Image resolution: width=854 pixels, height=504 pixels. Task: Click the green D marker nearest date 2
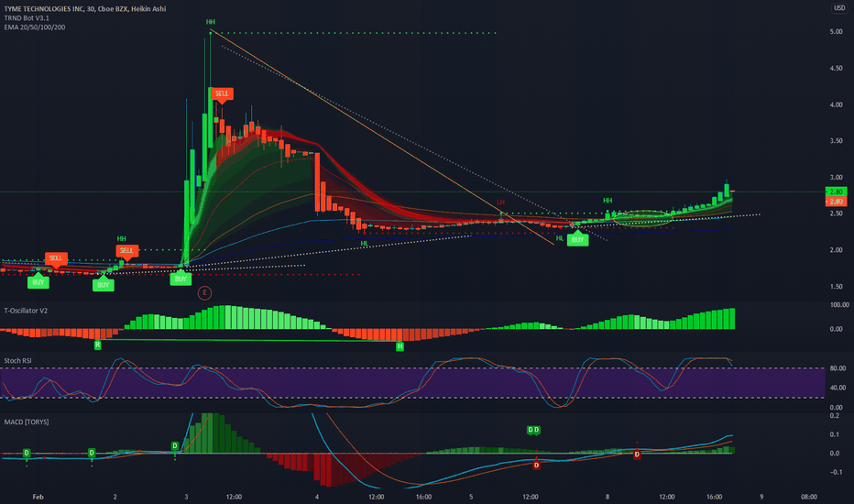(x=92, y=453)
